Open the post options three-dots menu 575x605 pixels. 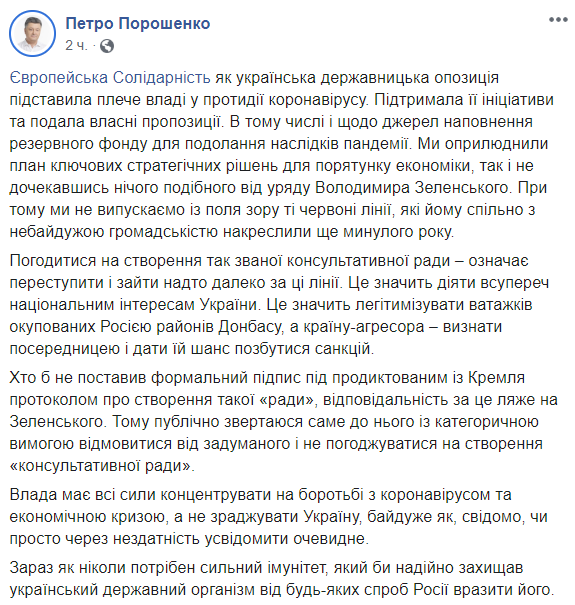(558, 20)
